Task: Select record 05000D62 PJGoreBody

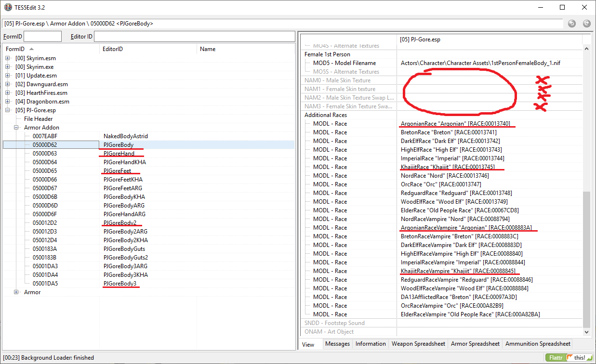Action: click(148, 145)
